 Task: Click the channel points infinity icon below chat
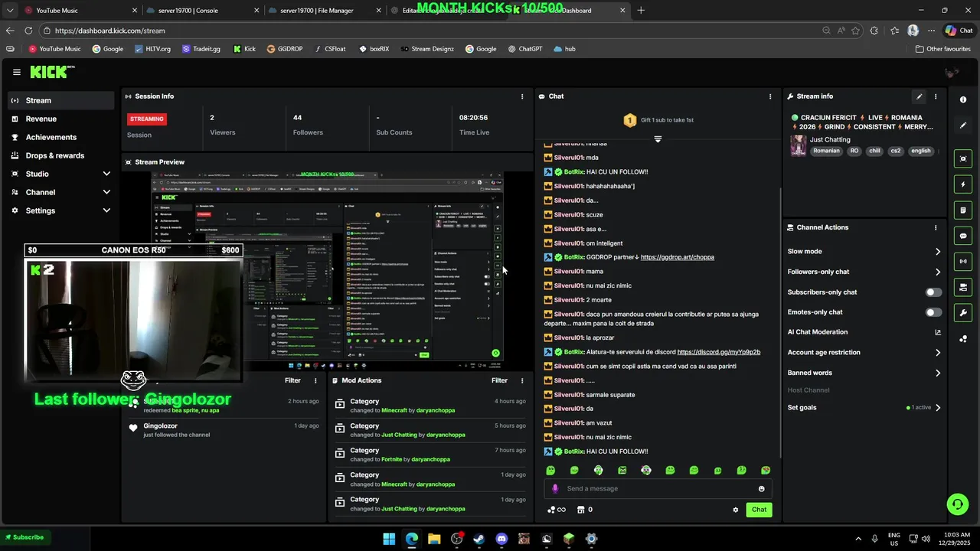tap(557, 510)
